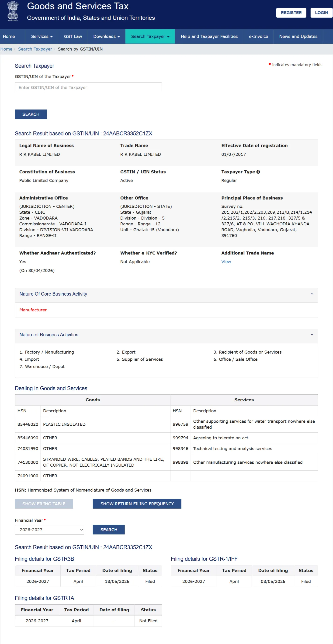
Task: Click service code 996759
Action: [x=180, y=424]
